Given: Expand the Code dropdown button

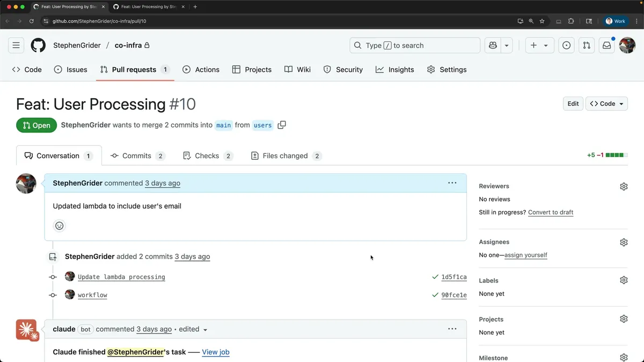Looking at the screenshot, I should (608, 104).
